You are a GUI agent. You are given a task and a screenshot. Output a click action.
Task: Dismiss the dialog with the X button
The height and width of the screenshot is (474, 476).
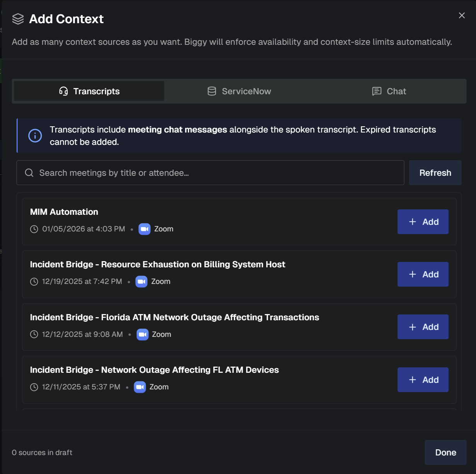point(462,15)
